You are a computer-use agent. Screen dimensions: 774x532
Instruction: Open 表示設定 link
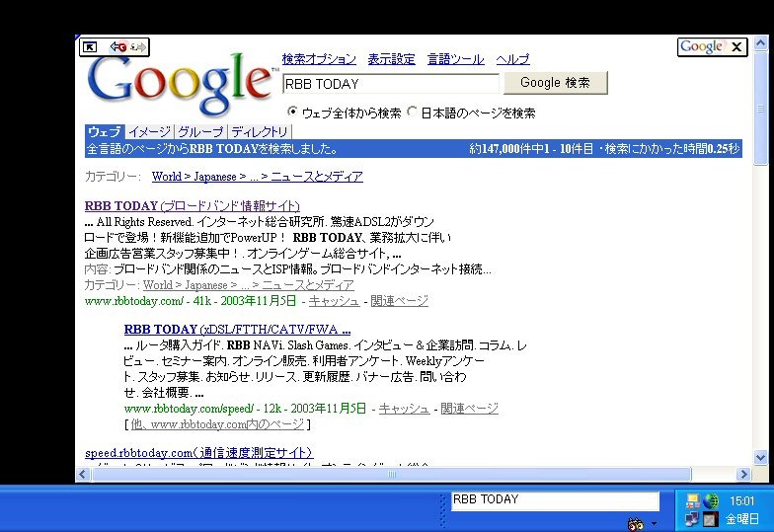pos(391,59)
